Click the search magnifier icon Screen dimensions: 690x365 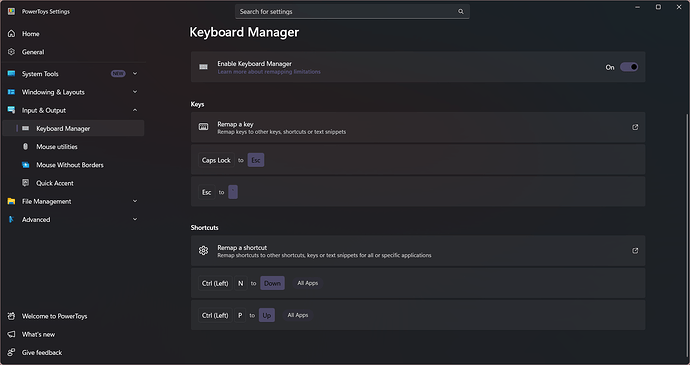461,11
